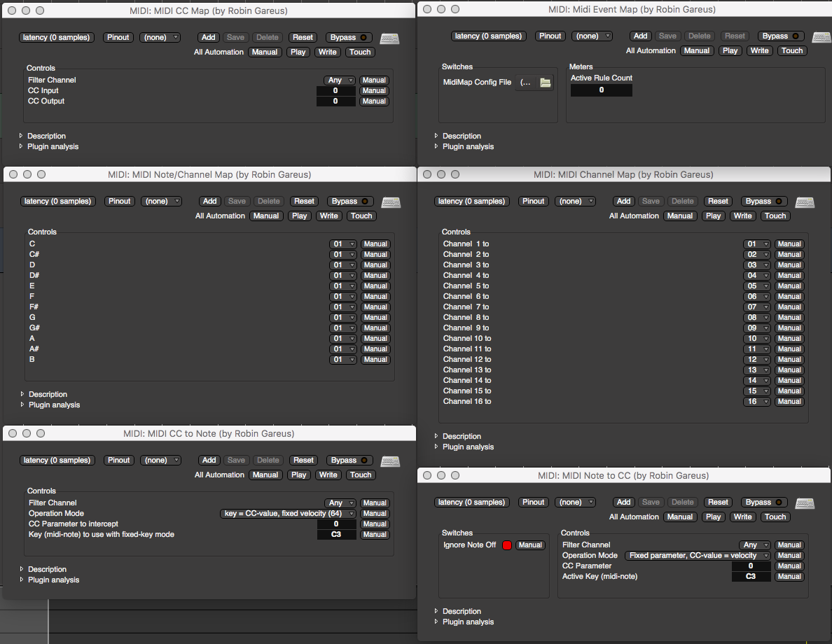832x644 pixels.
Task: Click the keyboard icon in MIDI Note/Channel Map window
Action: pos(391,202)
